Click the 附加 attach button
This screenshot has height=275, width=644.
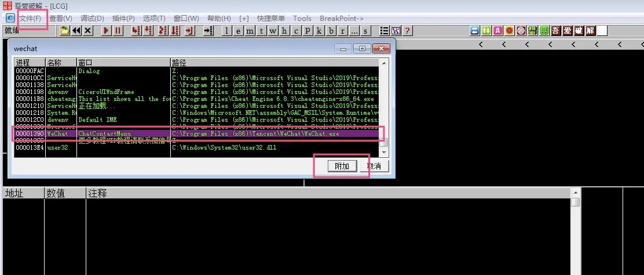[x=342, y=167]
